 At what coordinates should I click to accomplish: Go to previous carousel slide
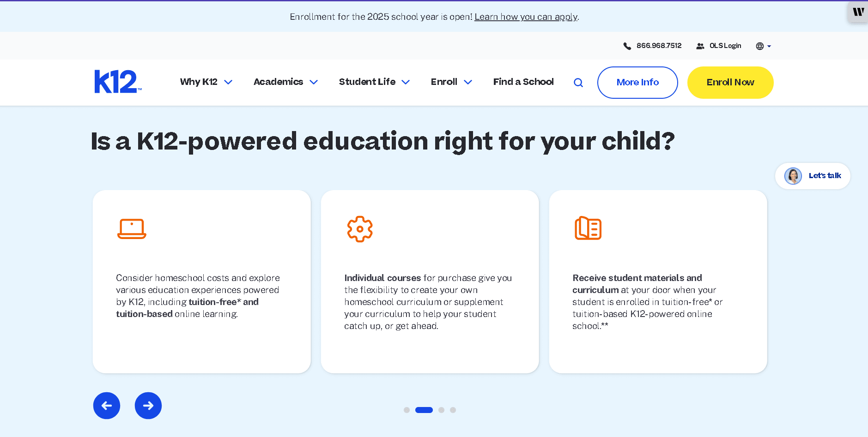(107, 406)
